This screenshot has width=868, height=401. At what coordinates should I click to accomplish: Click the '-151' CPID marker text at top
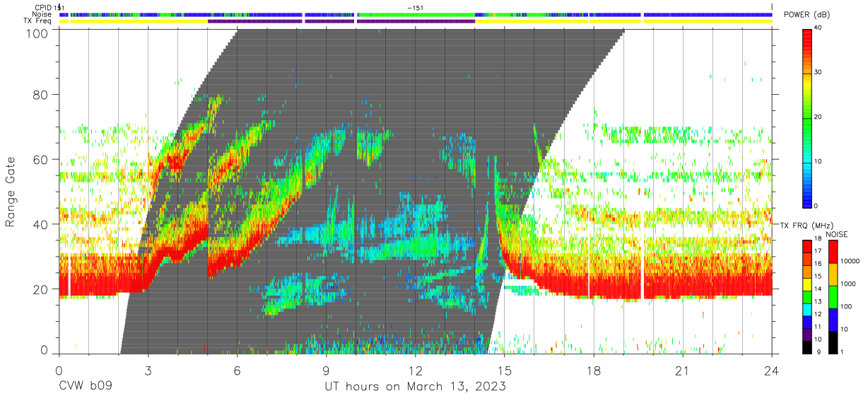point(415,7)
